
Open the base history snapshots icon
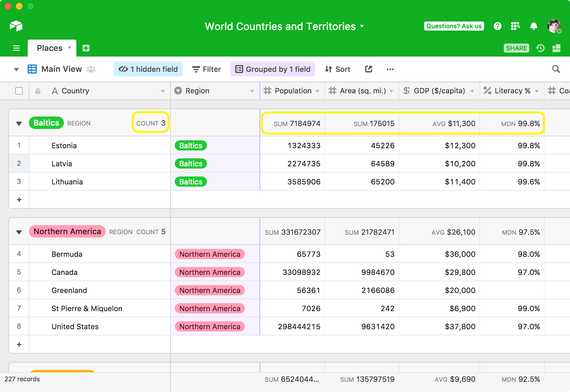point(540,48)
